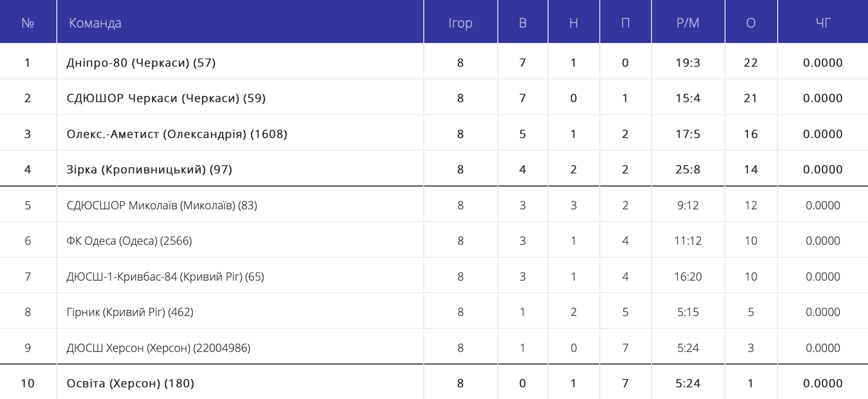Click the П losses column header
This screenshot has height=399, width=868.
pos(625,23)
